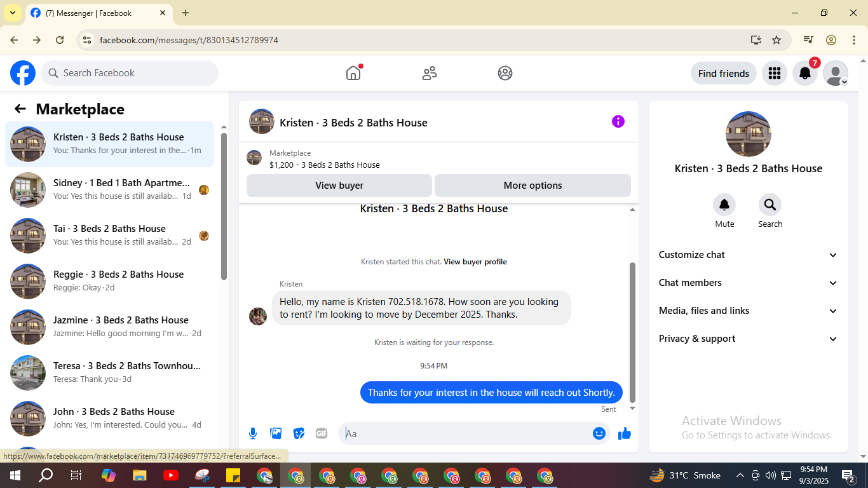
Task: Bookmark this page with the star
Action: pos(776,40)
